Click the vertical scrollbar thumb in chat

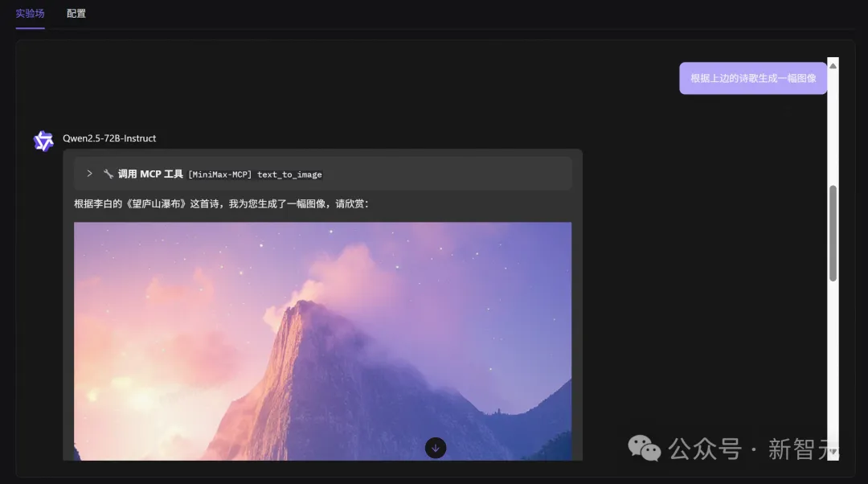(833, 233)
